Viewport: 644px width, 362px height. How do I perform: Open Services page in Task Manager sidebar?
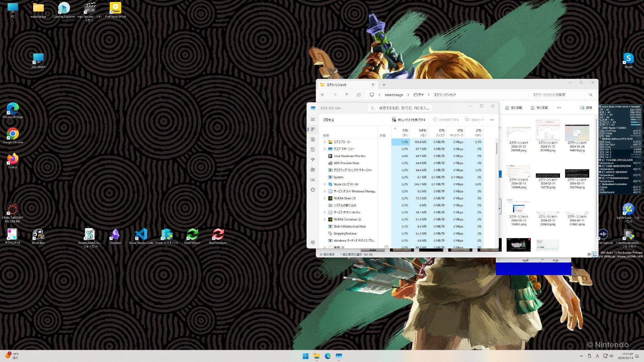(x=313, y=190)
